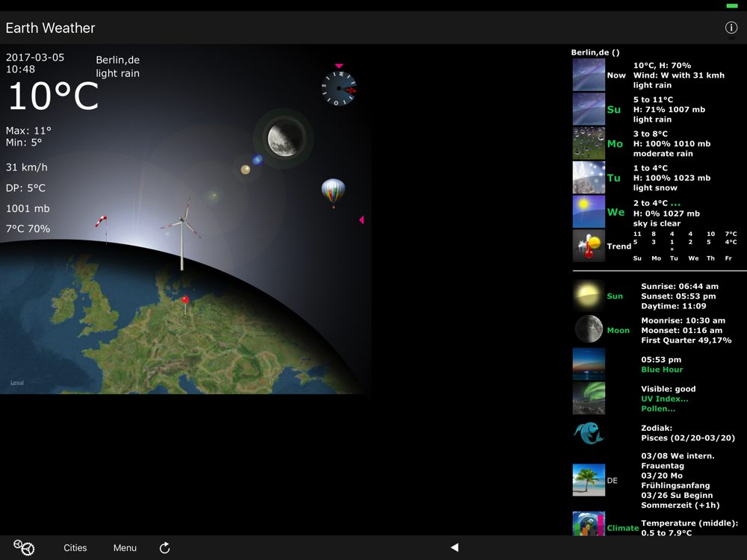The width and height of the screenshot is (747, 560).
Task: Select the Pisces zodiac icon
Action: [589, 433]
